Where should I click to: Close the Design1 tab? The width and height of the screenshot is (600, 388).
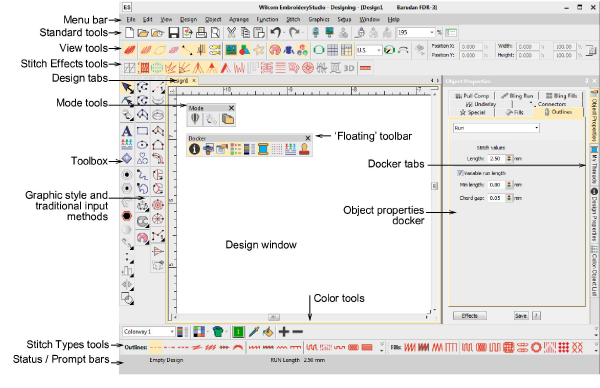point(194,80)
